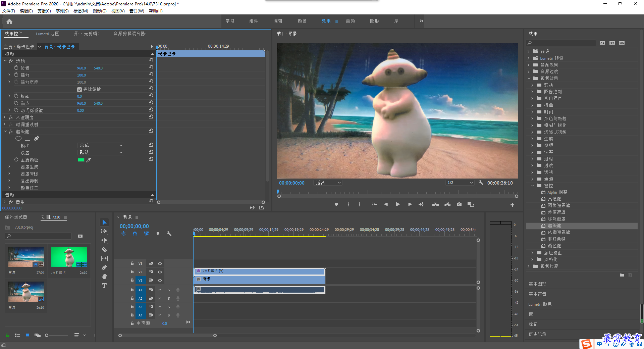The height and width of the screenshot is (349, 644).
Task: Click the project panel thumbnail zoom slider
Action: 57,335
